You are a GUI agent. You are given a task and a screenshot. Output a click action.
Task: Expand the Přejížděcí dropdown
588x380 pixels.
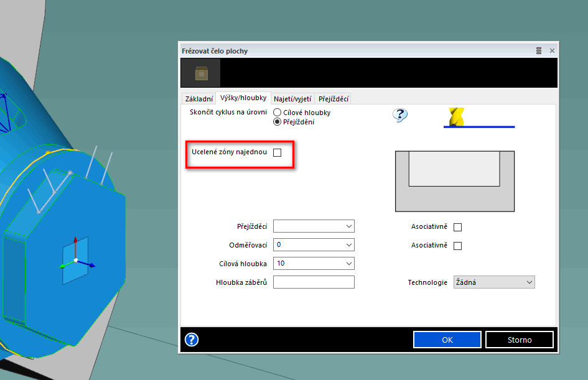click(348, 226)
